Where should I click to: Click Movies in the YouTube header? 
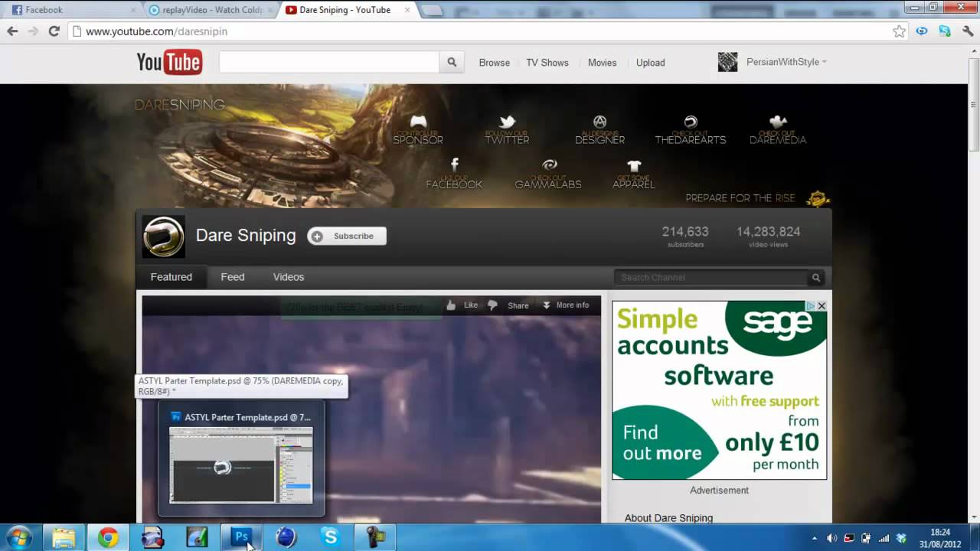[602, 63]
